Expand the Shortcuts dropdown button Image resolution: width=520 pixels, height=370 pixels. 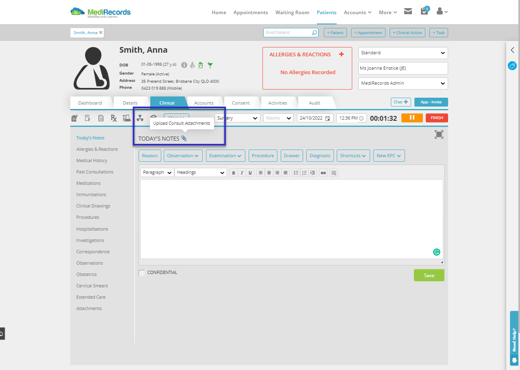tap(353, 156)
